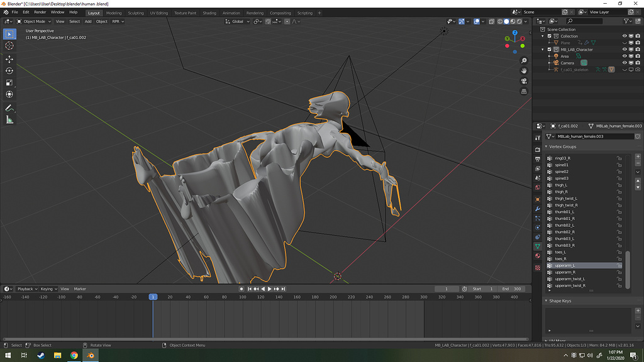Activate the Select Box tool

pos(9,34)
